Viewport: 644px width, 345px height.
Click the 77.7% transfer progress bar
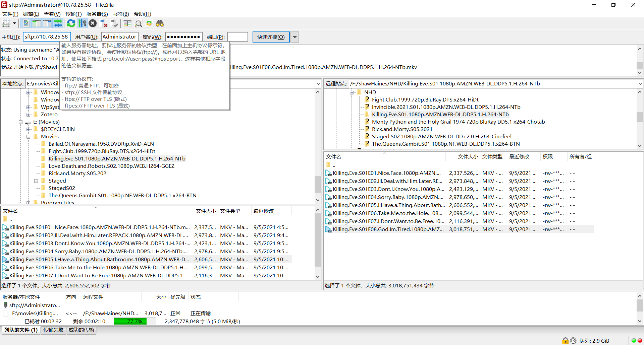[x=135, y=322]
